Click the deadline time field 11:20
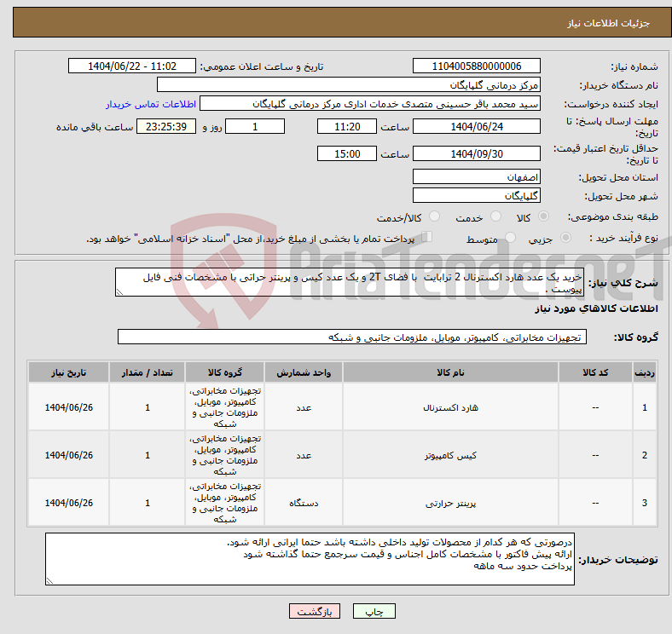This screenshot has height=634, width=672. click(347, 126)
